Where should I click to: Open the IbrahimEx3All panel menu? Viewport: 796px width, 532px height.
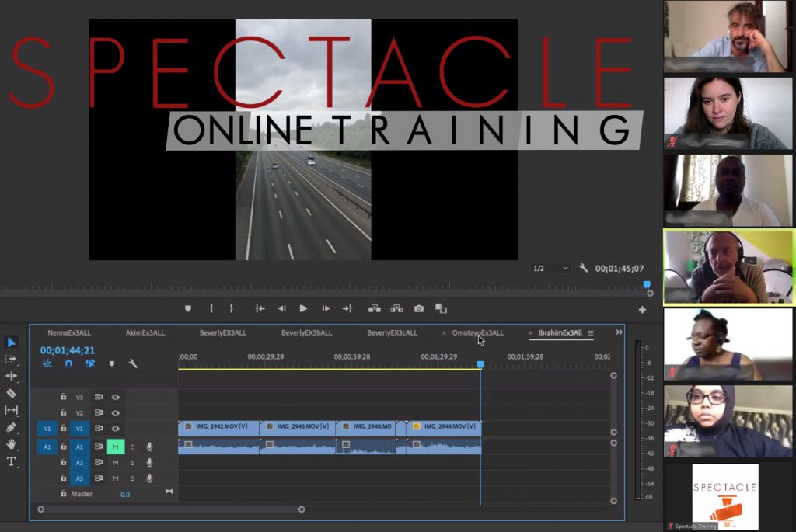[591, 333]
